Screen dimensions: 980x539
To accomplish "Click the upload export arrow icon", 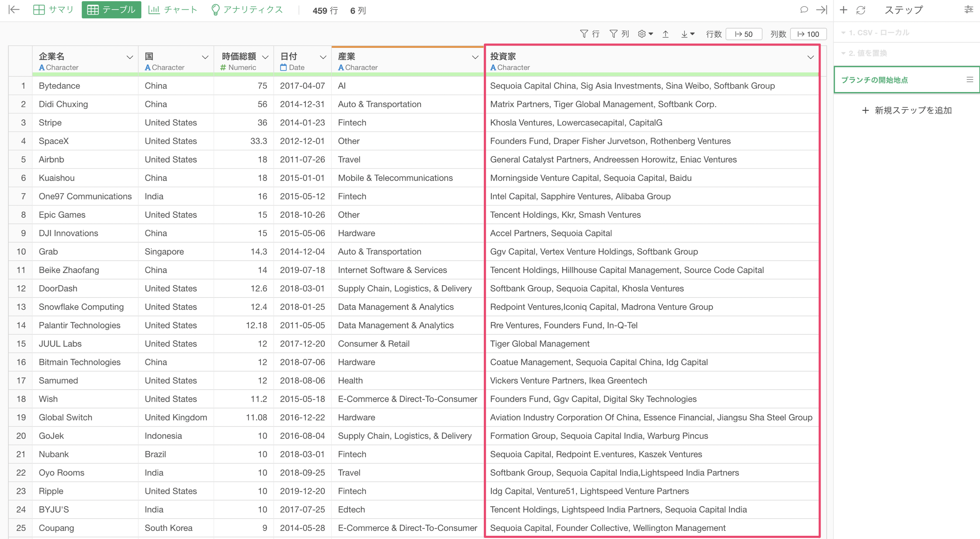I will tap(666, 34).
